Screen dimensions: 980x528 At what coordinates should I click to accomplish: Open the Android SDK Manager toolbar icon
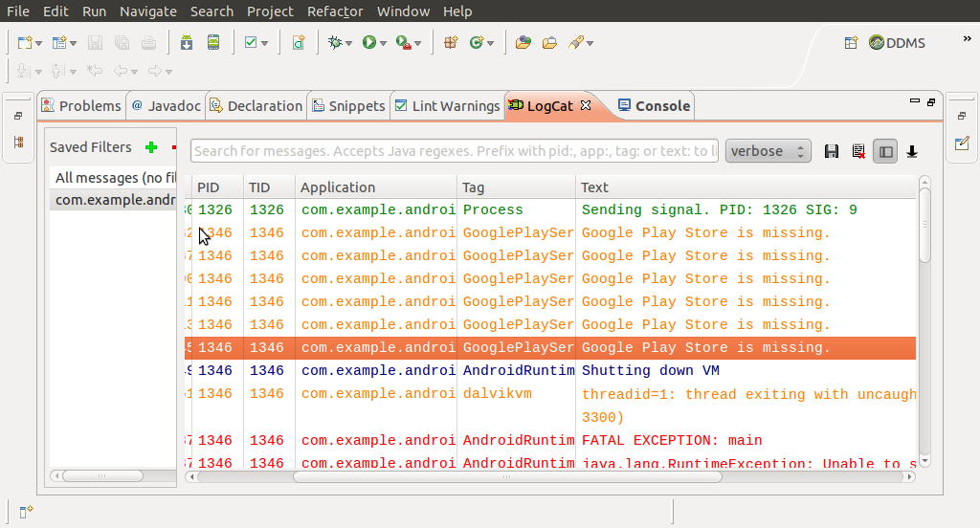coord(187,42)
